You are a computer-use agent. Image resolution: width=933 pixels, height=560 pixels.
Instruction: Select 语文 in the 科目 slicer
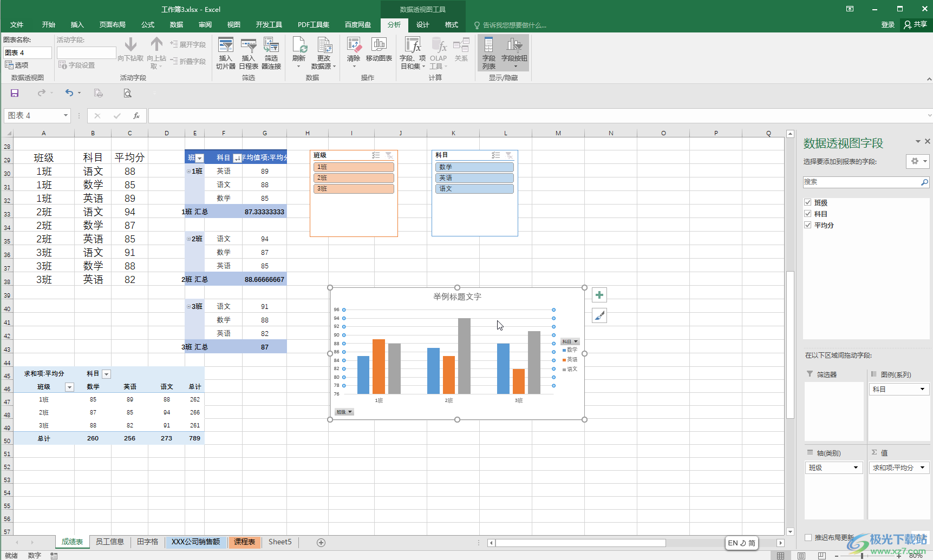[474, 189]
